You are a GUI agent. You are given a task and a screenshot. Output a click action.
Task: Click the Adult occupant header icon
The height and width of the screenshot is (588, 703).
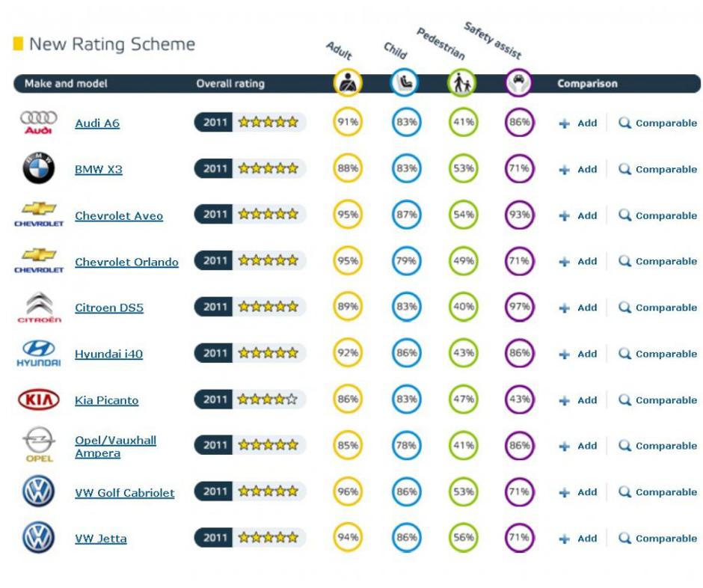347,82
